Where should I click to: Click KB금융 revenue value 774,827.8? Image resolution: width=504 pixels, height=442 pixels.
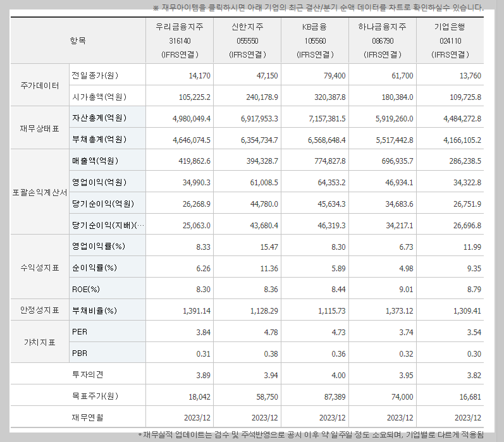click(330, 161)
